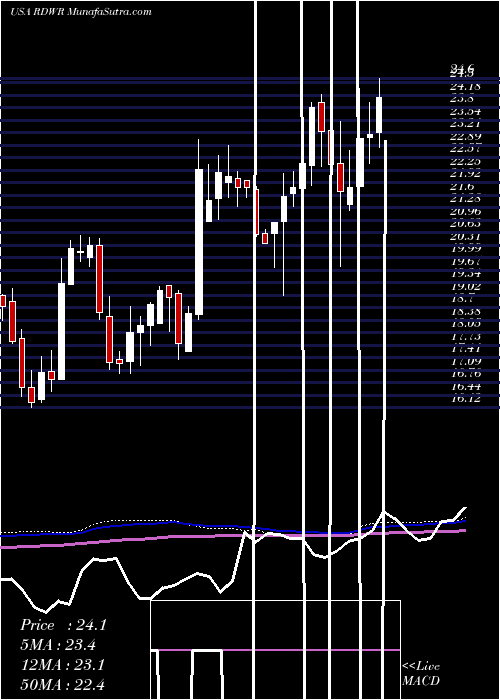Screen dimensions: 500x700
Task: Click the 19.34 price axis label
Action: coord(465,274)
